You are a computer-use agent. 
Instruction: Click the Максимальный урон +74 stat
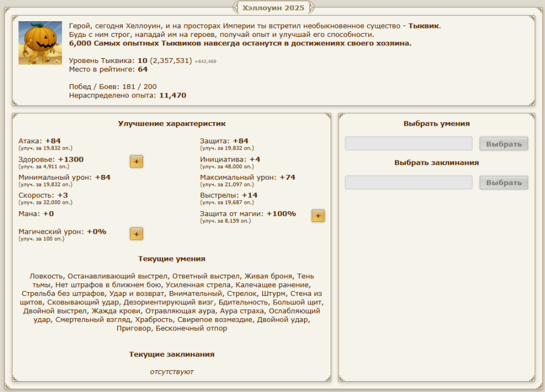[248, 177]
